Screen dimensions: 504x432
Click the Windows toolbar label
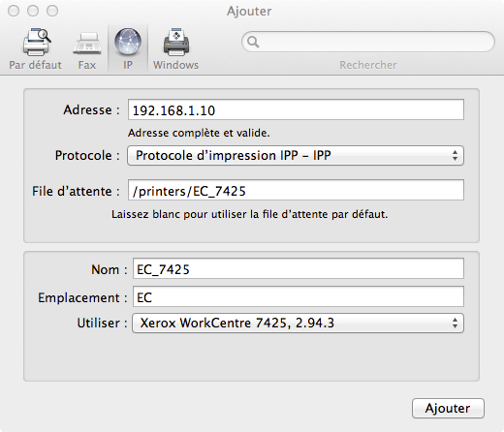175,65
